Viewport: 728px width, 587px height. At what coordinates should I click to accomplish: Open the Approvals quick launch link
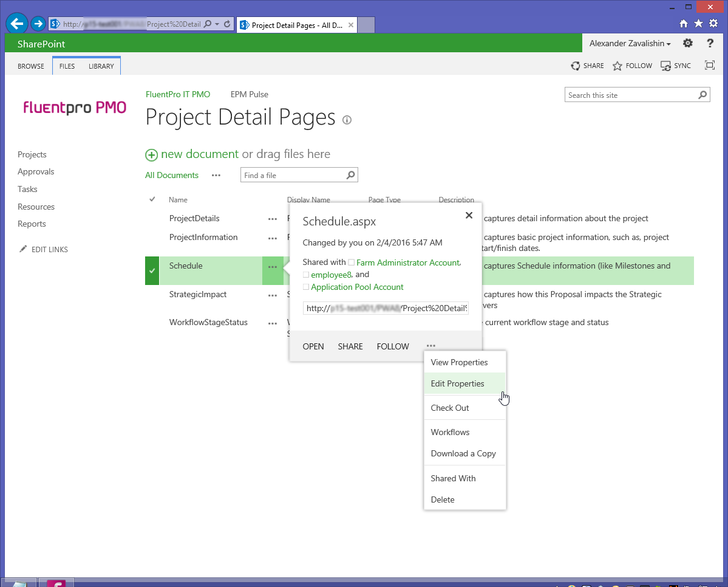(36, 171)
